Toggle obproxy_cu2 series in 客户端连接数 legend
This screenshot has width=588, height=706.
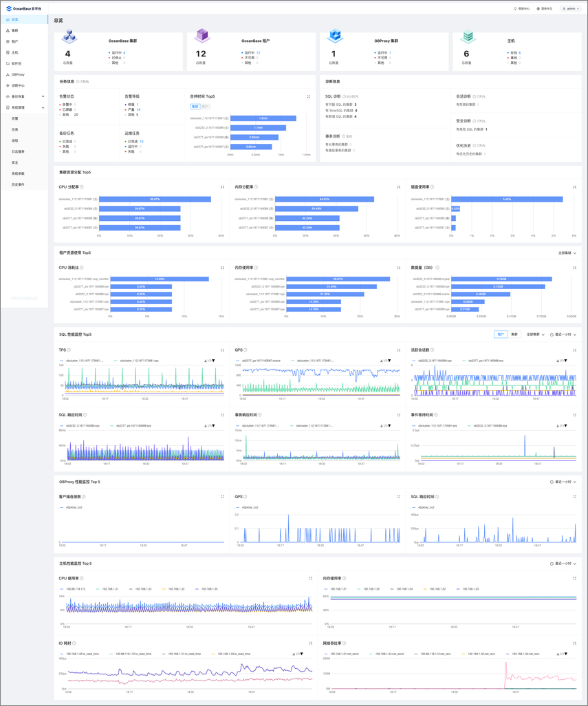(x=71, y=507)
